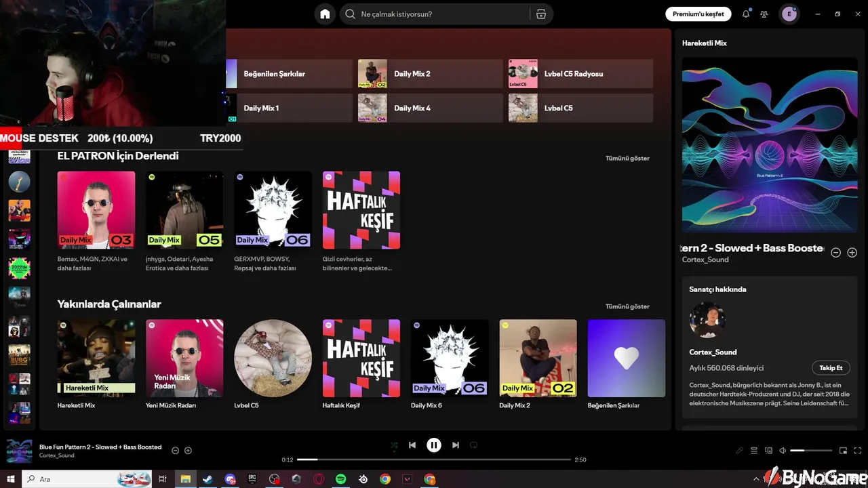This screenshot has height=488, width=868.
Task: Toggle repeat in the player bar
Action: pos(474,445)
